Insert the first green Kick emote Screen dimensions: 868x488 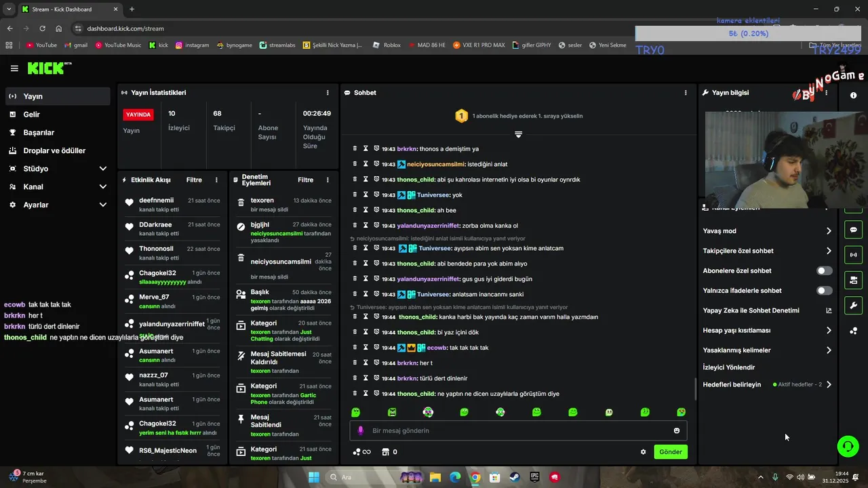[356, 412]
